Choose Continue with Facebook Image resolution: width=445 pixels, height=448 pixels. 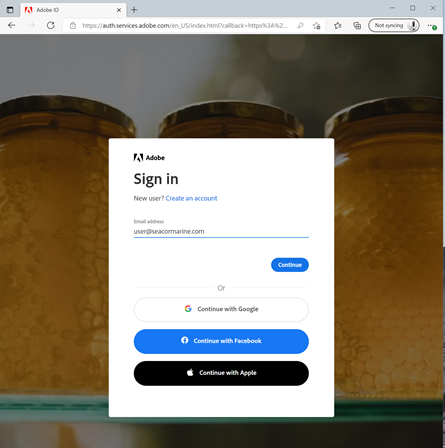(x=221, y=341)
